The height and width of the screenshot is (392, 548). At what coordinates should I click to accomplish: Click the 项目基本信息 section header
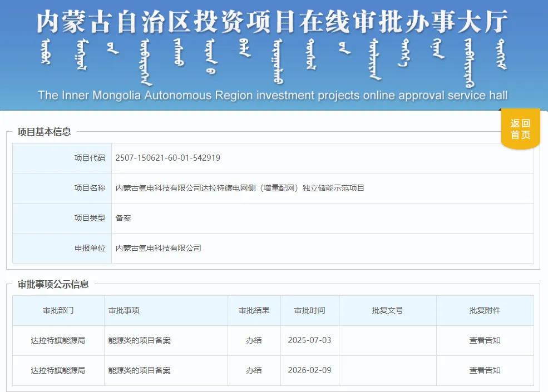(x=45, y=132)
